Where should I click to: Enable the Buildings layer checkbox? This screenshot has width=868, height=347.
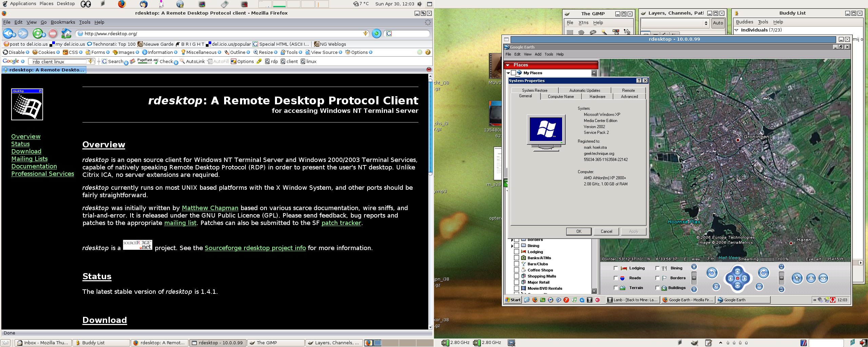coord(657,288)
